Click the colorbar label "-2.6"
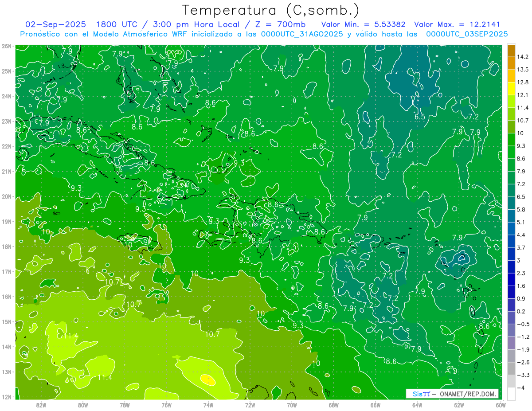 click(x=523, y=362)
